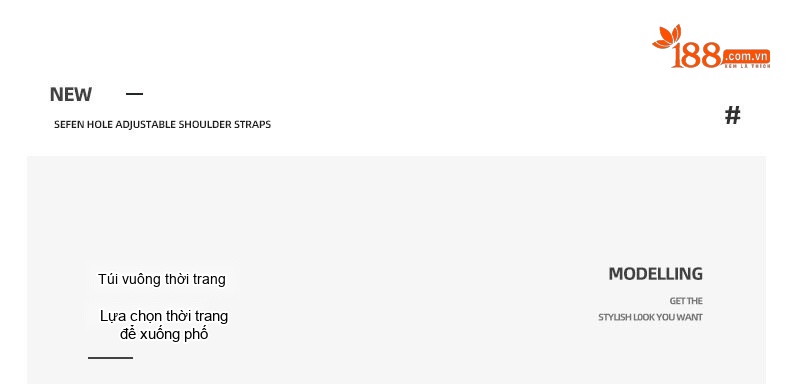This screenshot has height=384, width=790.
Task: Click the word WANT in the caption
Action: click(690, 317)
